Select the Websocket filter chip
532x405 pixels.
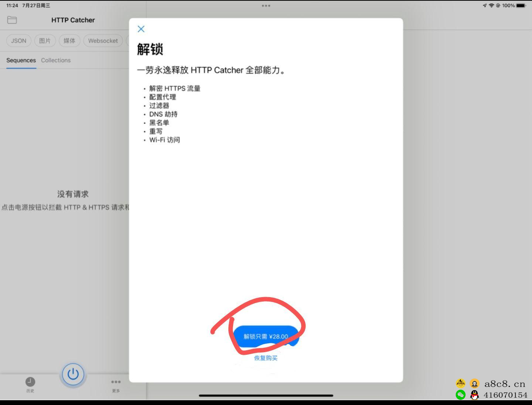(x=103, y=41)
